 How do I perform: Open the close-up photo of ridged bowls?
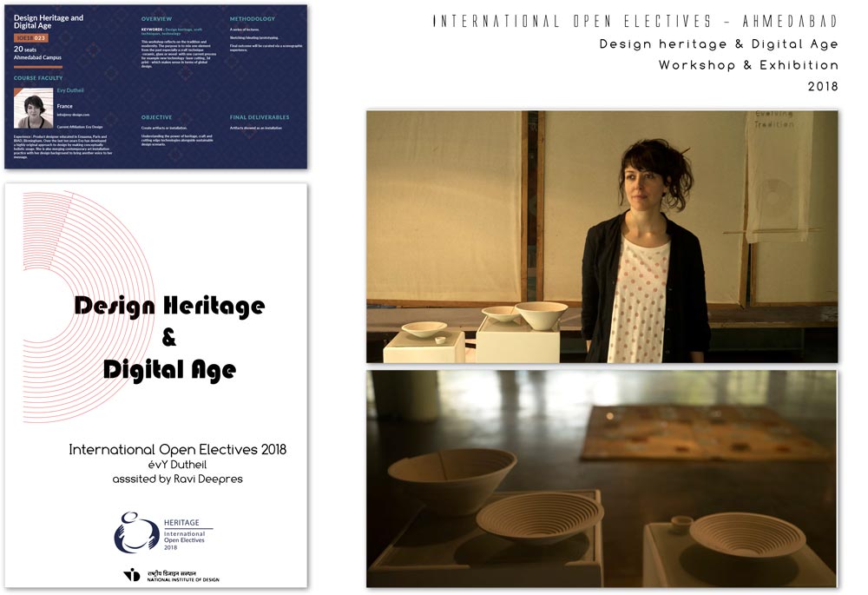point(602,478)
